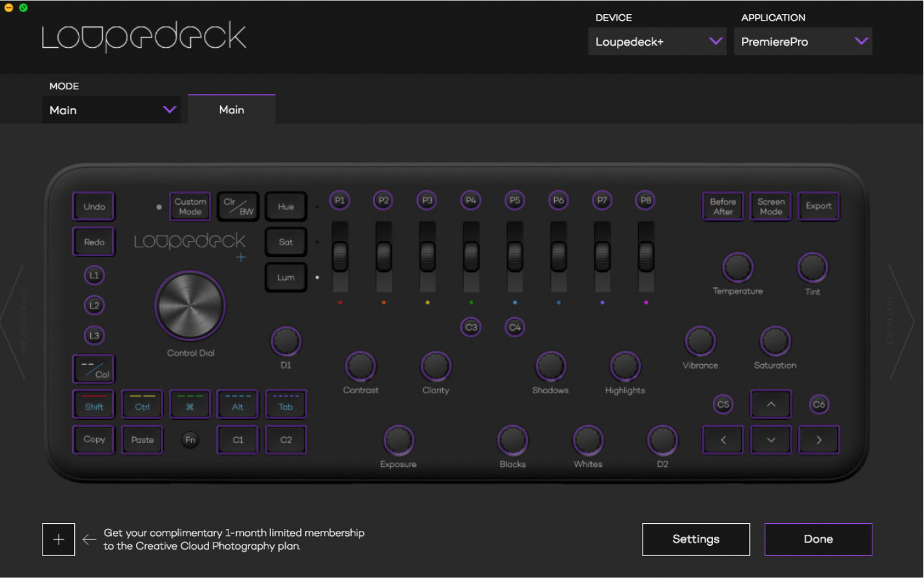Select the P7 round button

602,200
